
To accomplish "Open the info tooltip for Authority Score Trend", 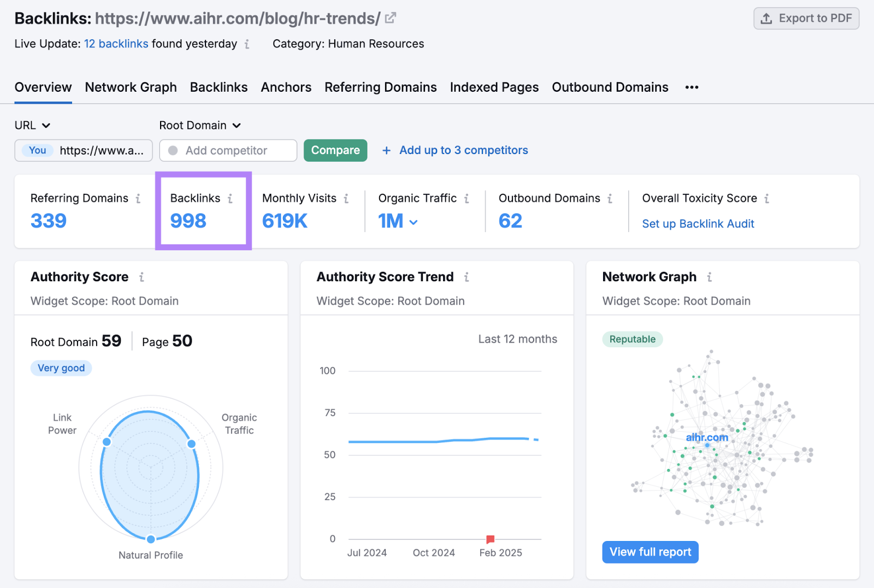I will (x=467, y=277).
